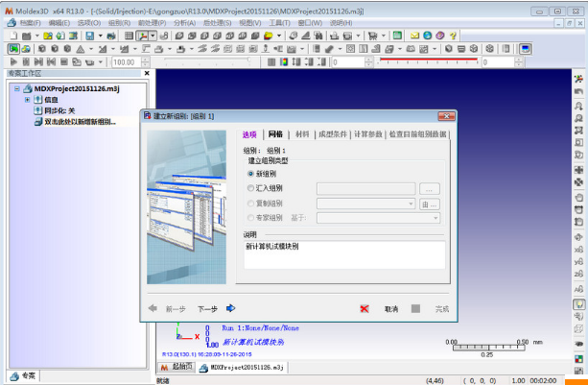Toggle the light bulb icon in right toolbar

pos(578,304)
